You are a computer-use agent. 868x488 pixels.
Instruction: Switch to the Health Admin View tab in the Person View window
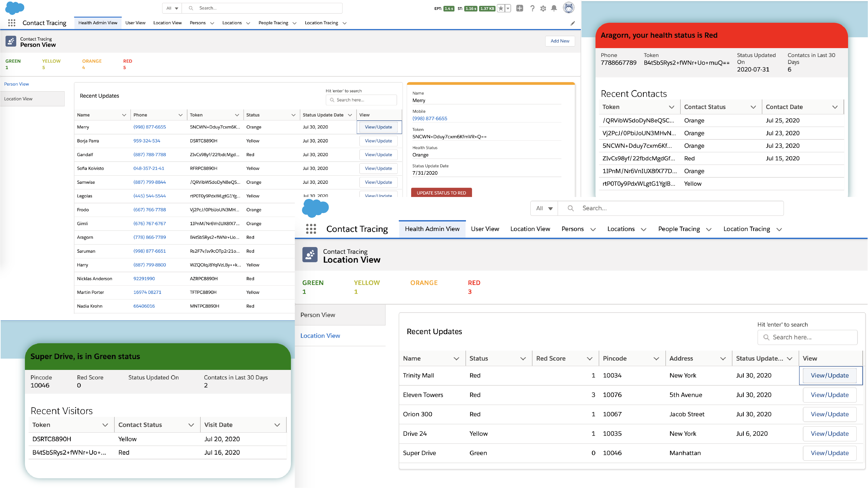coord(98,23)
